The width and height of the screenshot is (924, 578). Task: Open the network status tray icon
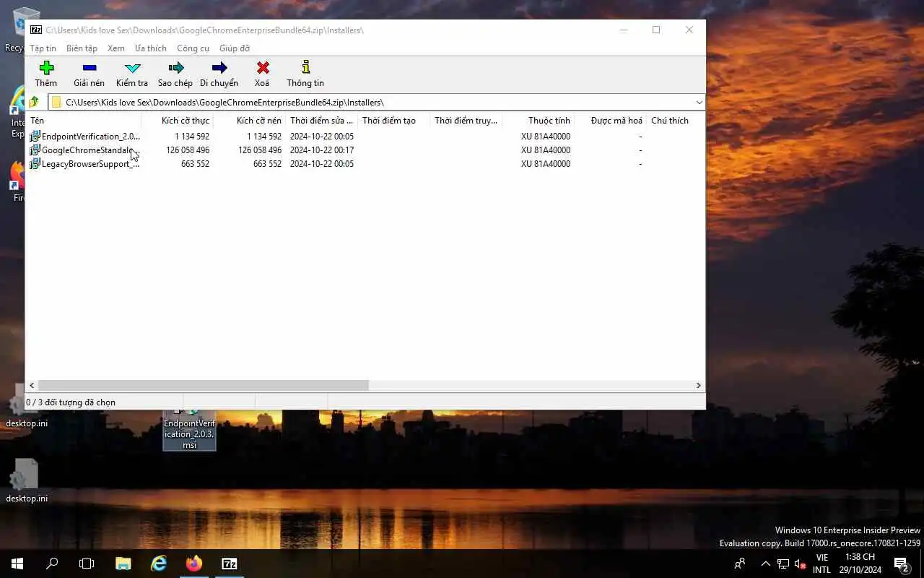(783, 564)
